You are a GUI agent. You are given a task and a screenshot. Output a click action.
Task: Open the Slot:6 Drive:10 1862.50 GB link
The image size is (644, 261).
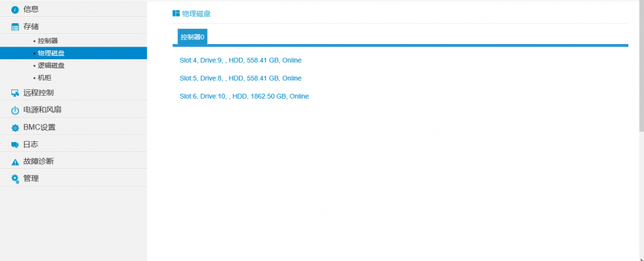244,96
